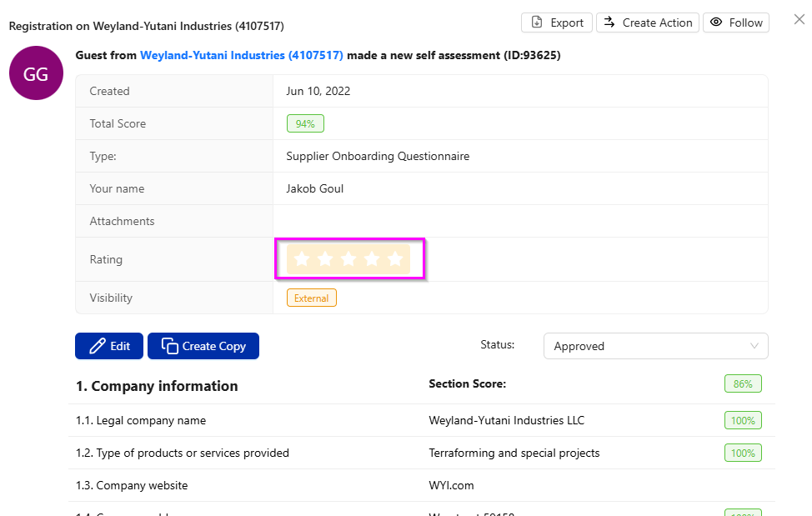812x516 pixels.
Task: Click the 1.1. Legal company name label
Action: click(140, 420)
